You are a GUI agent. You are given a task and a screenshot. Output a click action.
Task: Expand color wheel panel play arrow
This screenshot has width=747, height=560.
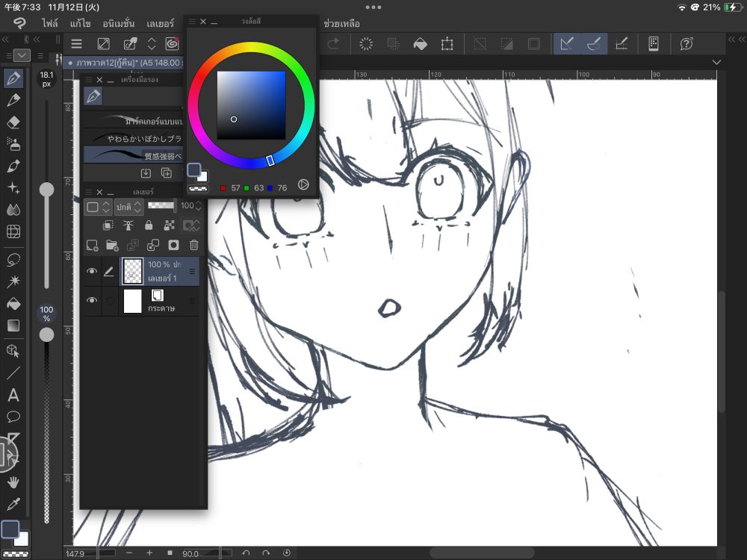[x=303, y=184]
